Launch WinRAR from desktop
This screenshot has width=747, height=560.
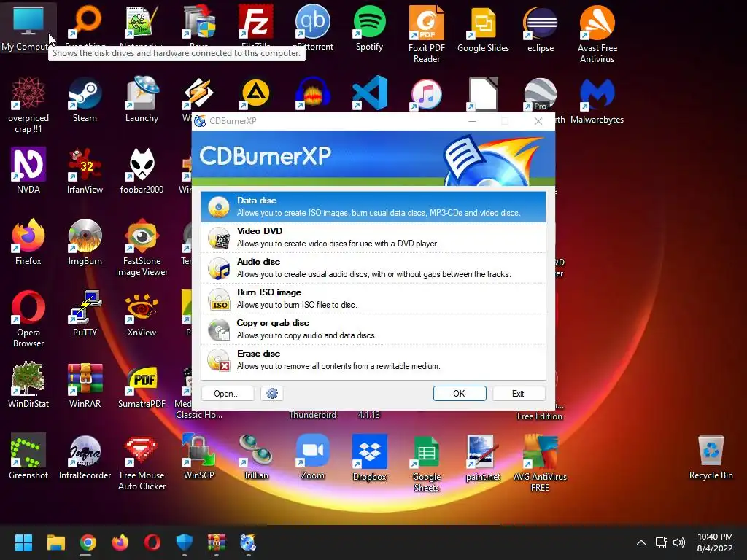85,385
